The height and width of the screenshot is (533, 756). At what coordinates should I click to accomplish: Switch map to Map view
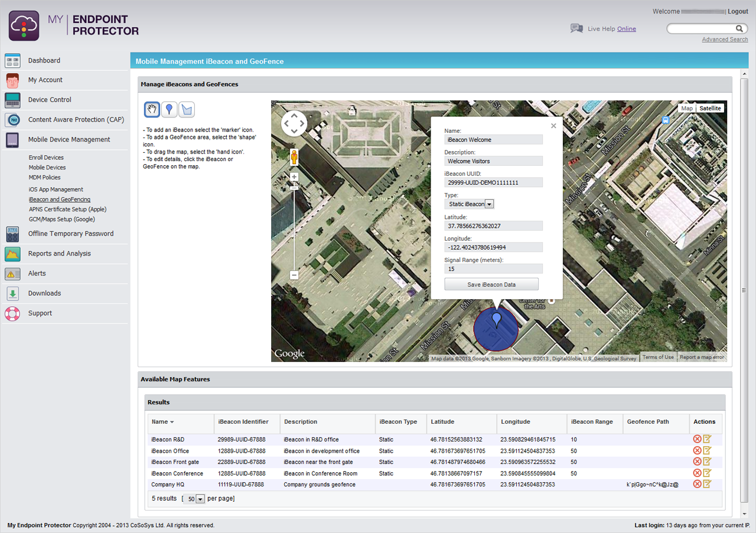[686, 109]
